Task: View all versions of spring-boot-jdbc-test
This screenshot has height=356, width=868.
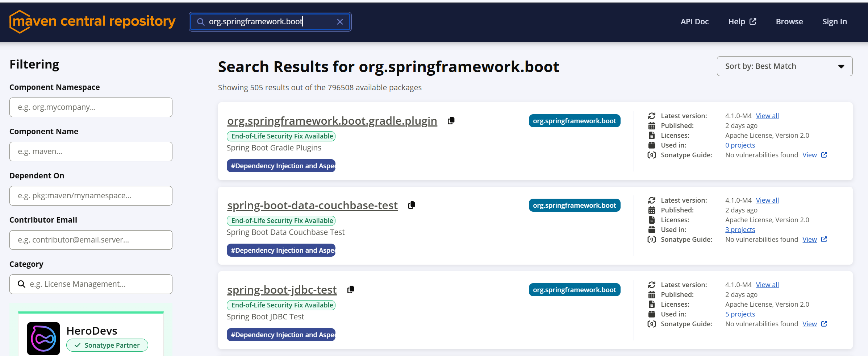Action: (767, 285)
